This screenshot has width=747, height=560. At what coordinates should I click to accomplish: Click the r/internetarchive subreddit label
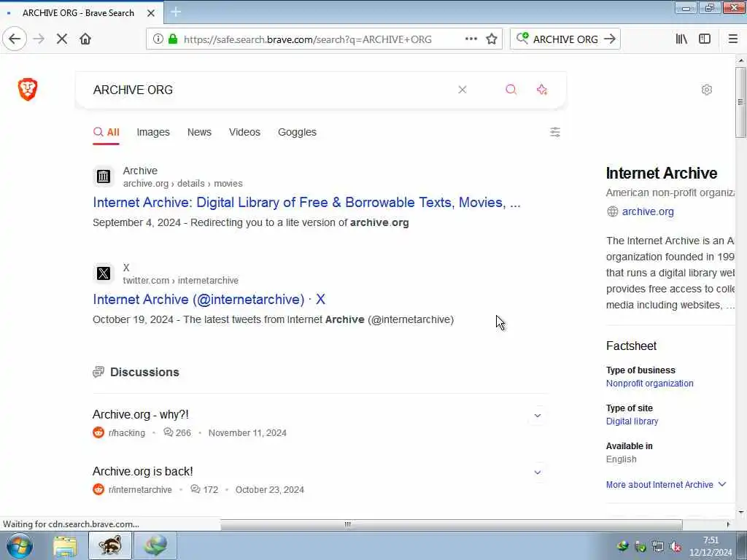tap(139, 489)
